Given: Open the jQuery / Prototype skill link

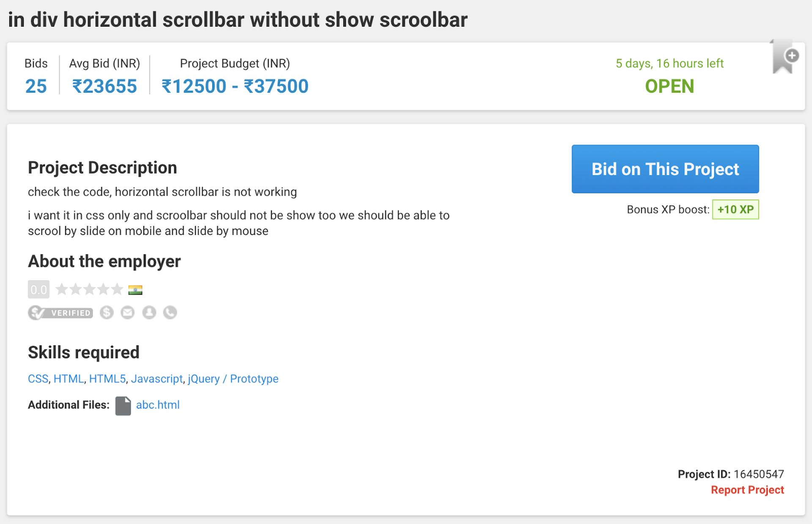Looking at the screenshot, I should (x=233, y=378).
